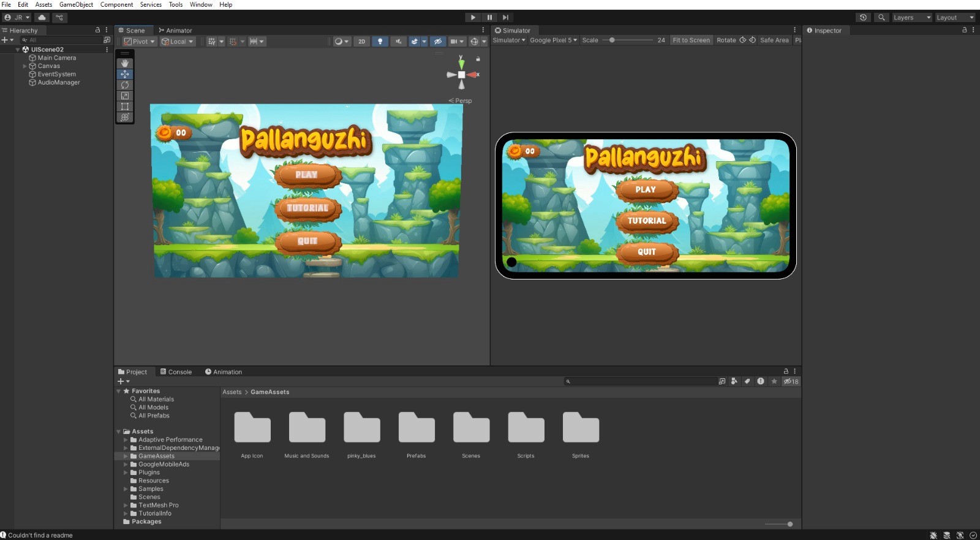Toggle grid visibility in Scene toolbar
980x540 pixels.
coord(212,41)
